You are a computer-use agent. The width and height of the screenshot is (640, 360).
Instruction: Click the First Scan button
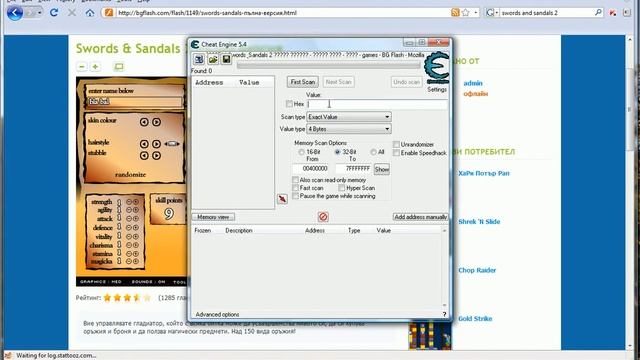pos(302,82)
